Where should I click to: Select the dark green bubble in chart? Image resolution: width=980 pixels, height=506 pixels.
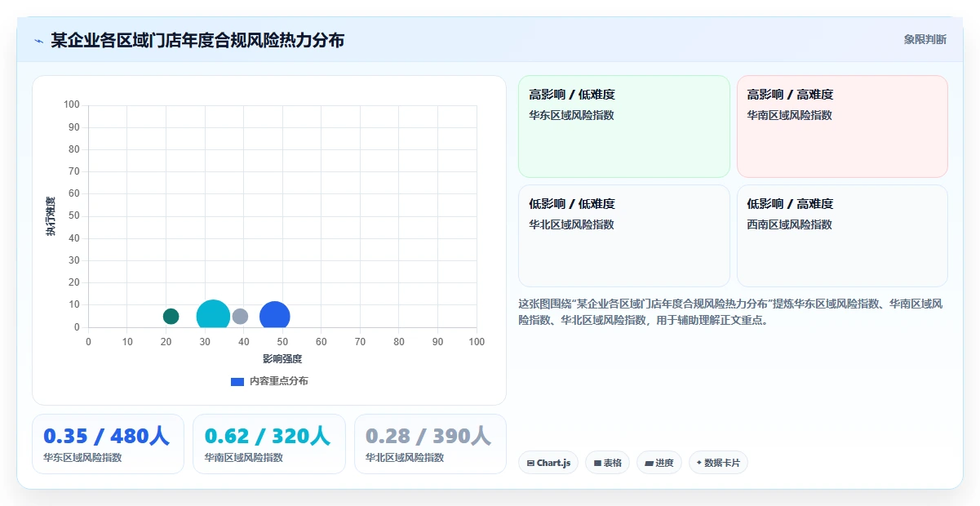coord(171,316)
